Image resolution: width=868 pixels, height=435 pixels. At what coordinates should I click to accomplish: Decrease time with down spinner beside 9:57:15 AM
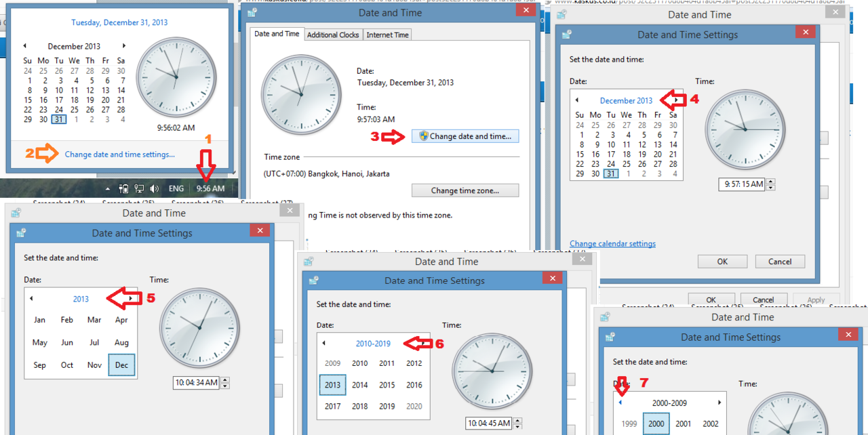pos(770,187)
